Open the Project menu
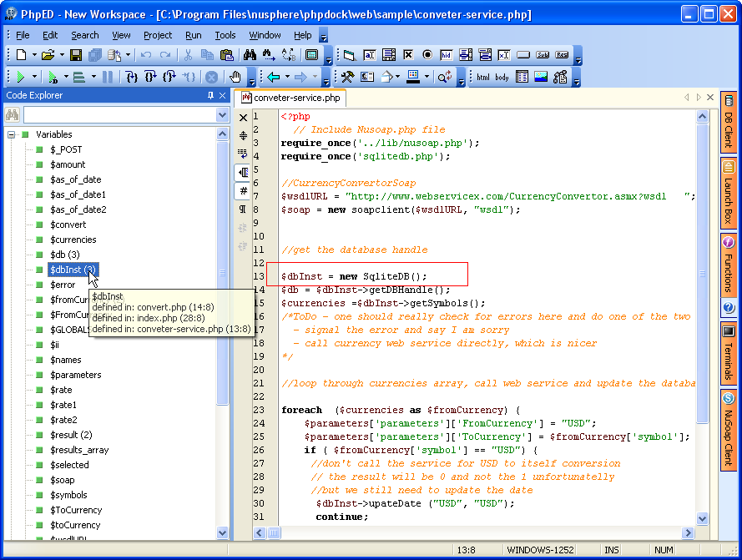Viewport: 742px width, 560px height. pyautogui.click(x=158, y=35)
